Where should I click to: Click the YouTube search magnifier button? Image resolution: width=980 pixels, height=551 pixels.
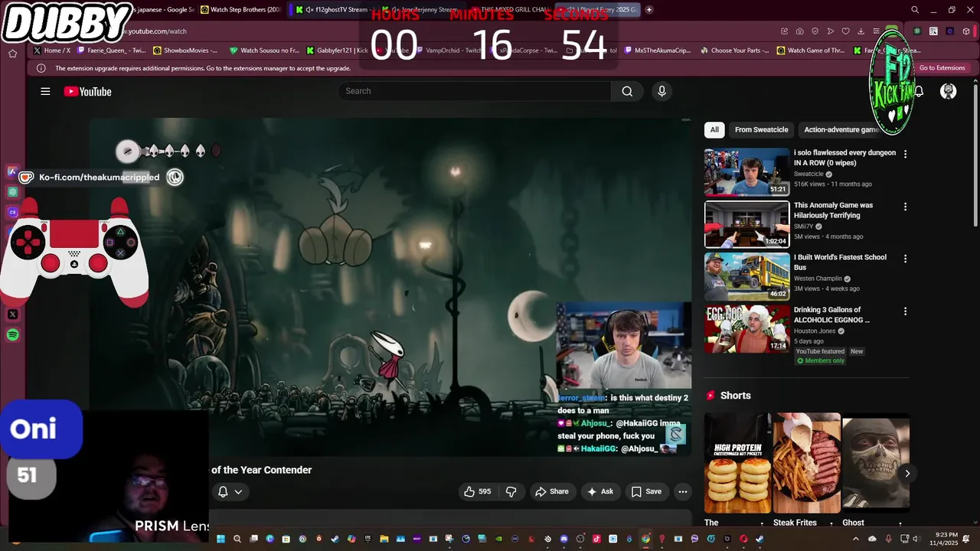[627, 91]
